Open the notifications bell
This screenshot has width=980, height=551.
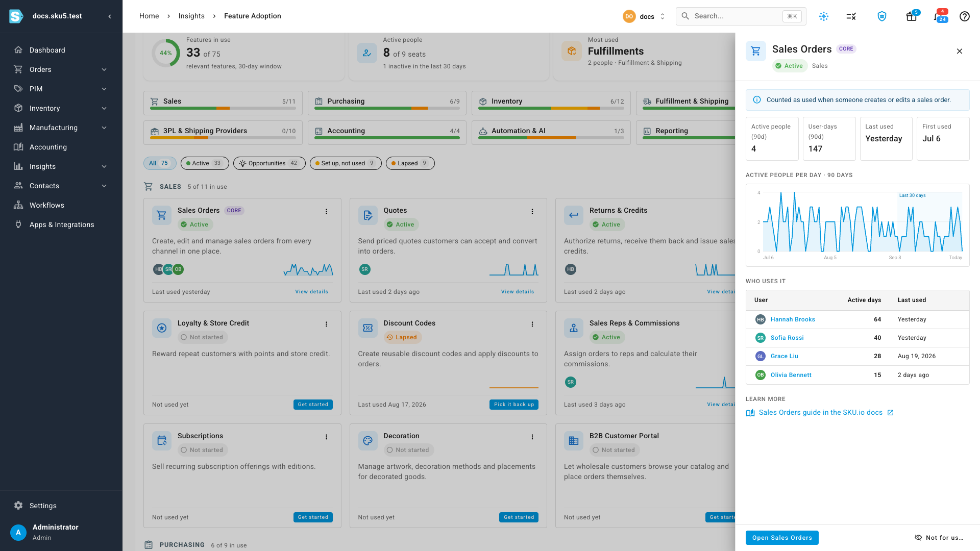pyautogui.click(x=938, y=16)
